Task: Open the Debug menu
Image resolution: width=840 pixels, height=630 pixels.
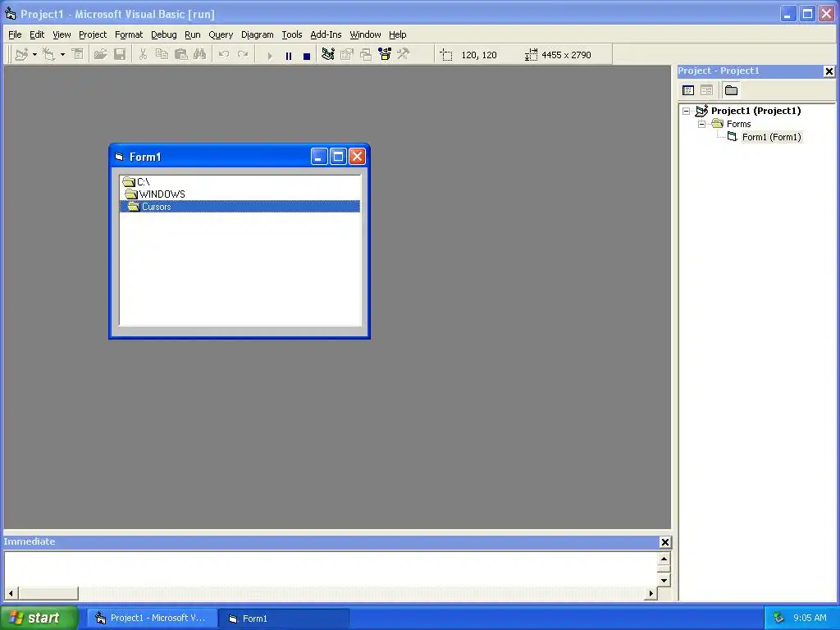Action: click(164, 34)
